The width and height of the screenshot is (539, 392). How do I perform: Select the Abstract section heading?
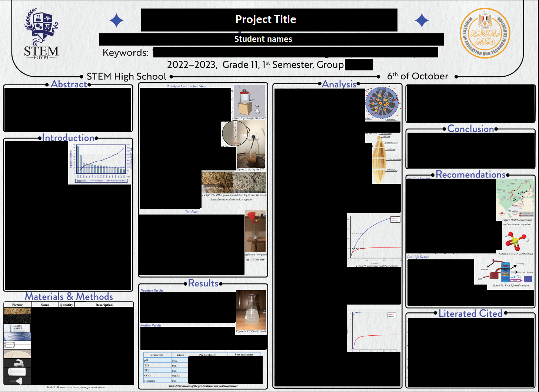pyautogui.click(x=69, y=84)
